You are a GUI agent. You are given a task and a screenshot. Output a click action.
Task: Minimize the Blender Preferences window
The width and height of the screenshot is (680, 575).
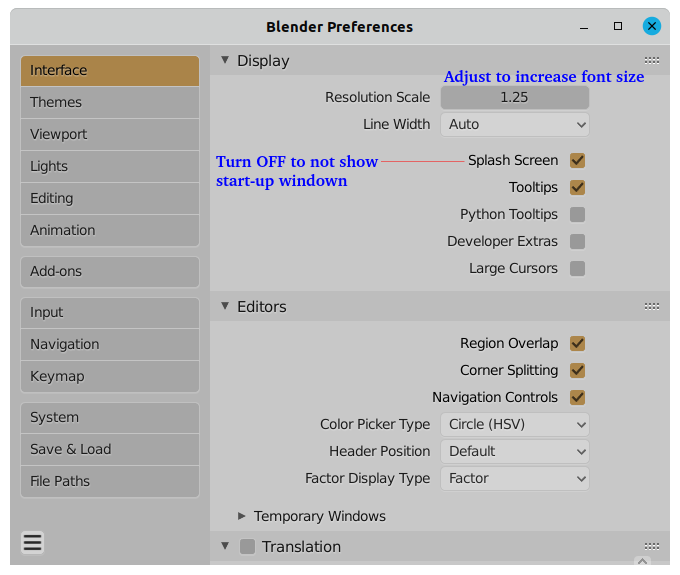coord(584,28)
